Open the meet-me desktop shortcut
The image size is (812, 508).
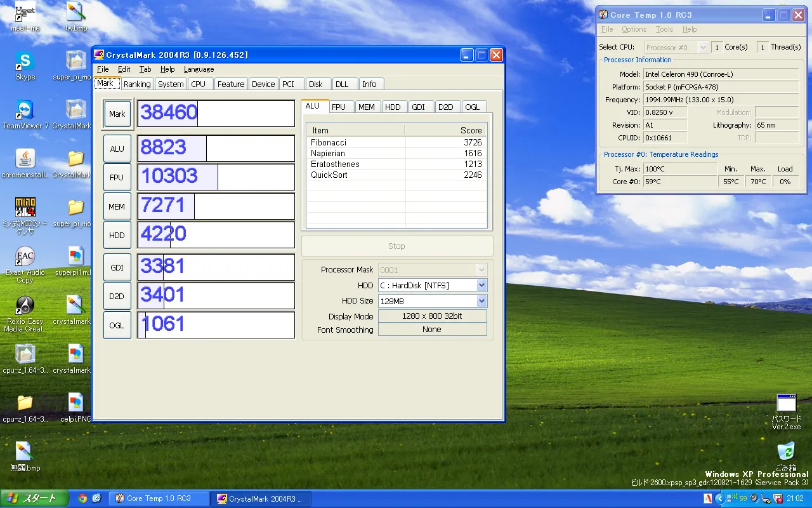click(x=25, y=13)
